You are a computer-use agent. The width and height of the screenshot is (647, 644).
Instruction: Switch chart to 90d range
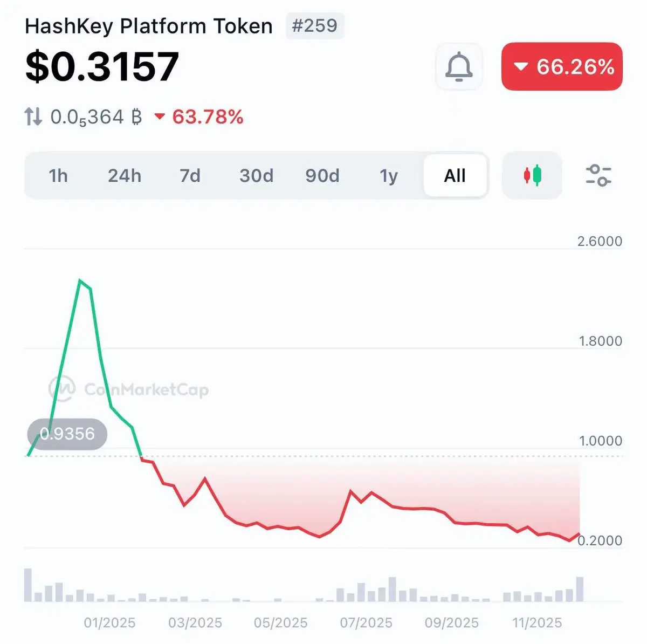pyautogui.click(x=322, y=176)
